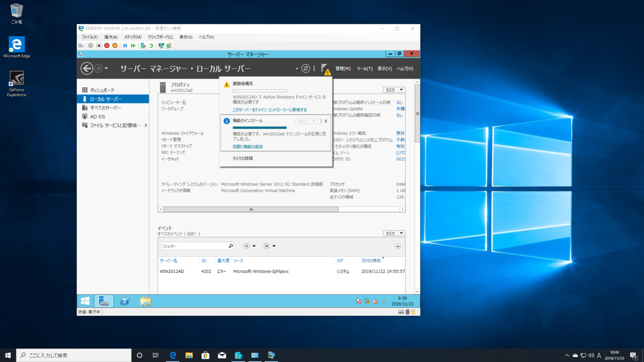Click the Ctrl+Alt+Del toolbar icon in VM window

[x=82, y=46]
